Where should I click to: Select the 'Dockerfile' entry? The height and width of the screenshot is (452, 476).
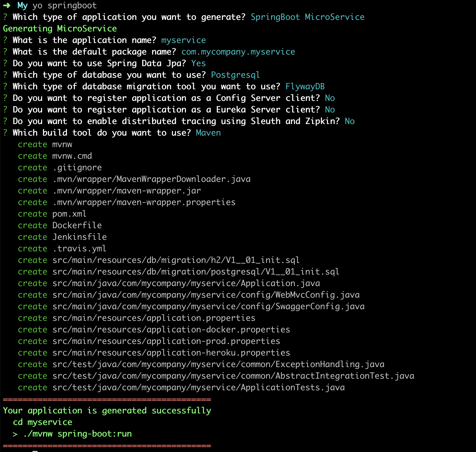[x=77, y=225]
